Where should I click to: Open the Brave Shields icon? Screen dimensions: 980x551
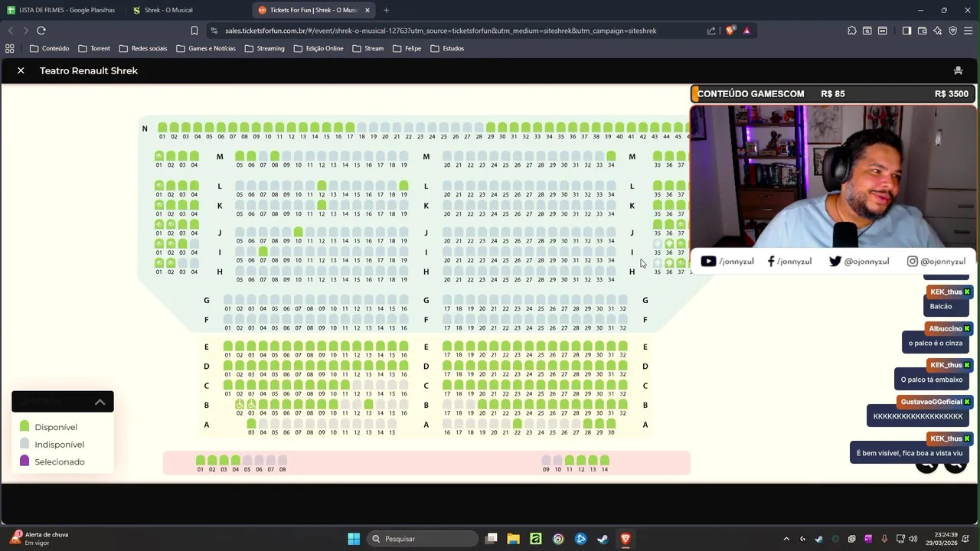pyautogui.click(x=730, y=31)
